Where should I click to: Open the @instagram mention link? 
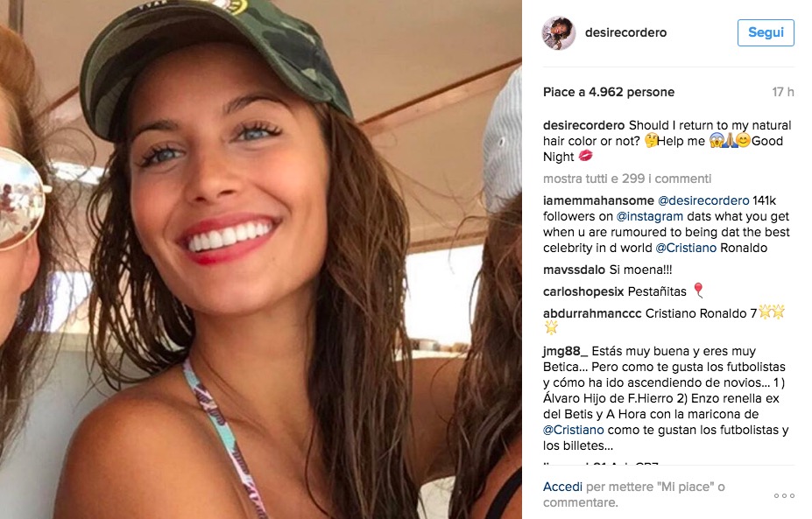(649, 216)
